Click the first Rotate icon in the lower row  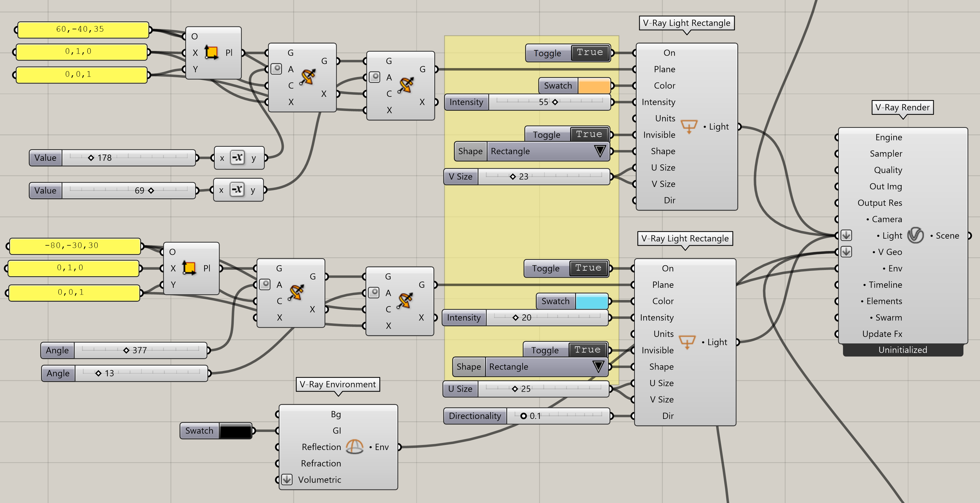click(296, 293)
